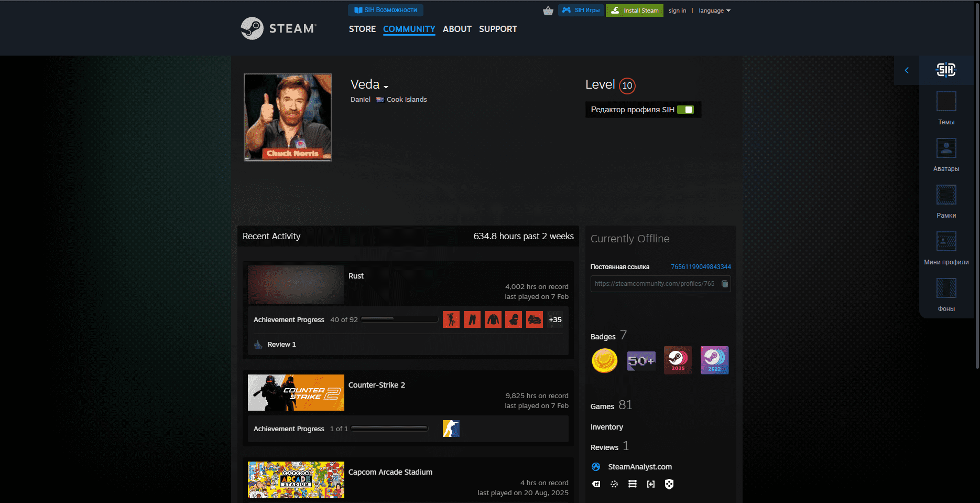Click the +35 achievements badge on Rust
This screenshot has height=503, width=980.
[x=554, y=319]
